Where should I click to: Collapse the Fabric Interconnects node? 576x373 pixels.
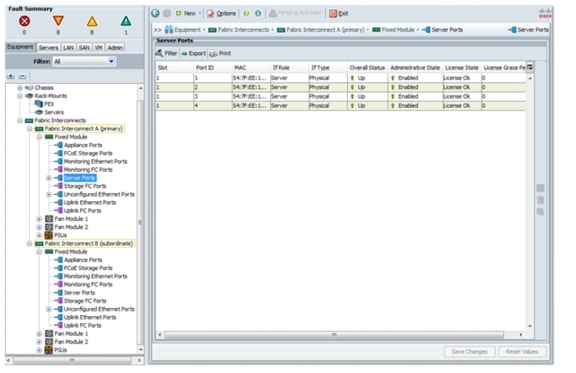pos(19,121)
